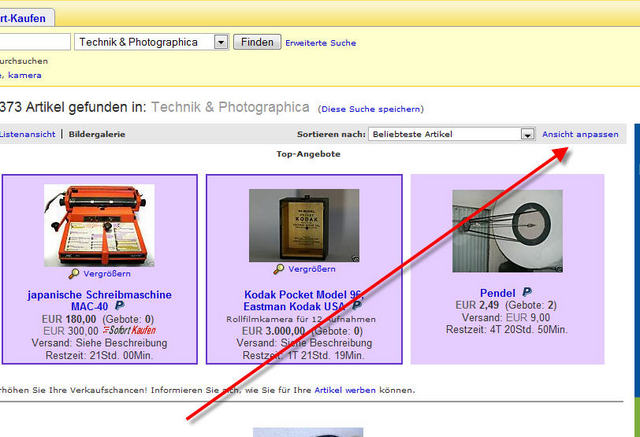Screen dimensions: 640x437
Task: Click the 'EUR 180,00' price text
Action: [69, 319]
